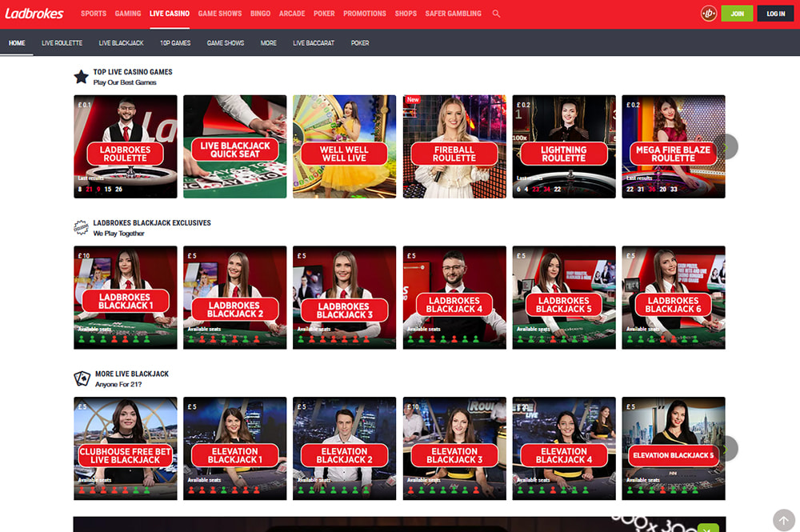Advance the Top Live Casino Games carousel arrow
The image size is (800, 532).
[726, 147]
